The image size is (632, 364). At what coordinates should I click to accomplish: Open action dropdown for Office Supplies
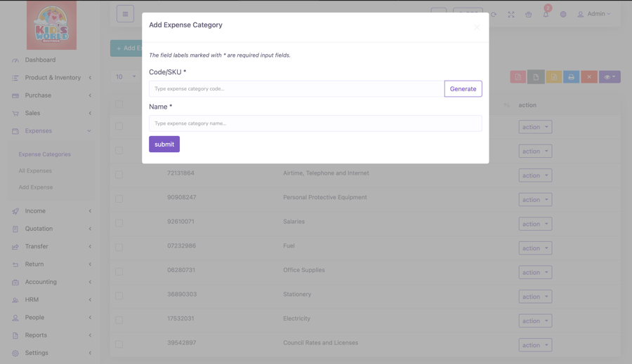535,272
